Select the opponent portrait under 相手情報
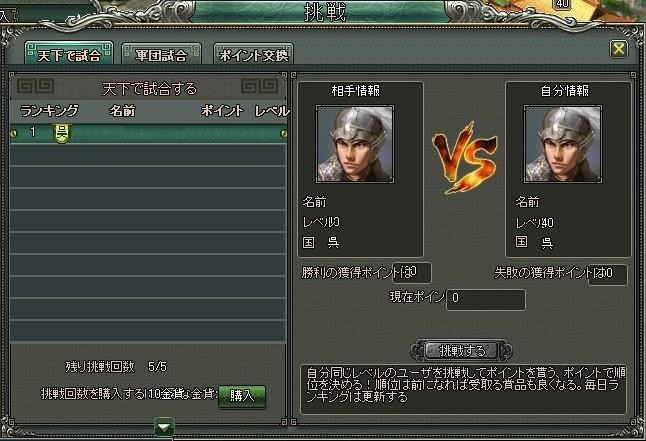This screenshot has height=441, width=646. click(x=355, y=144)
